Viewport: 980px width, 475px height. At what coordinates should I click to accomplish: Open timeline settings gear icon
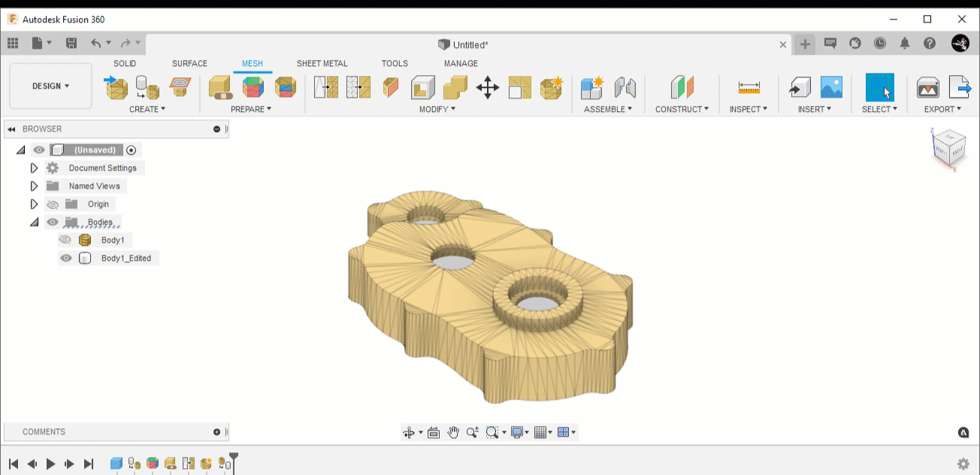[x=963, y=464]
